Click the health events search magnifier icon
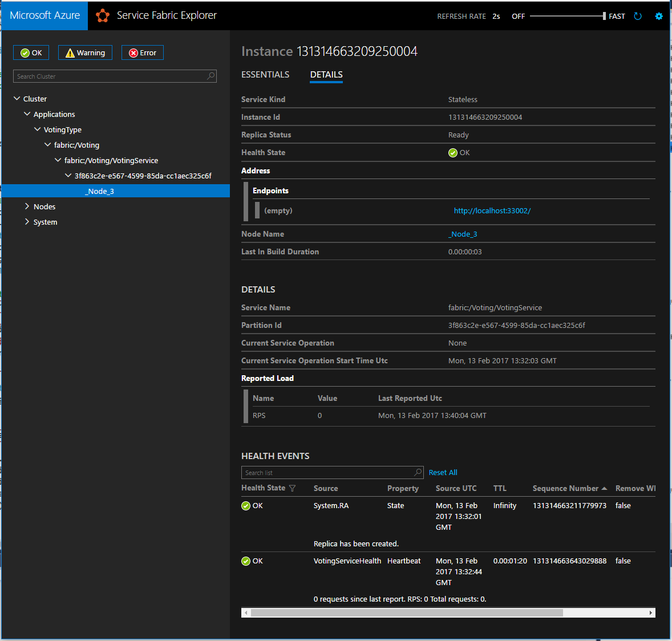The image size is (672, 641). [x=418, y=472]
